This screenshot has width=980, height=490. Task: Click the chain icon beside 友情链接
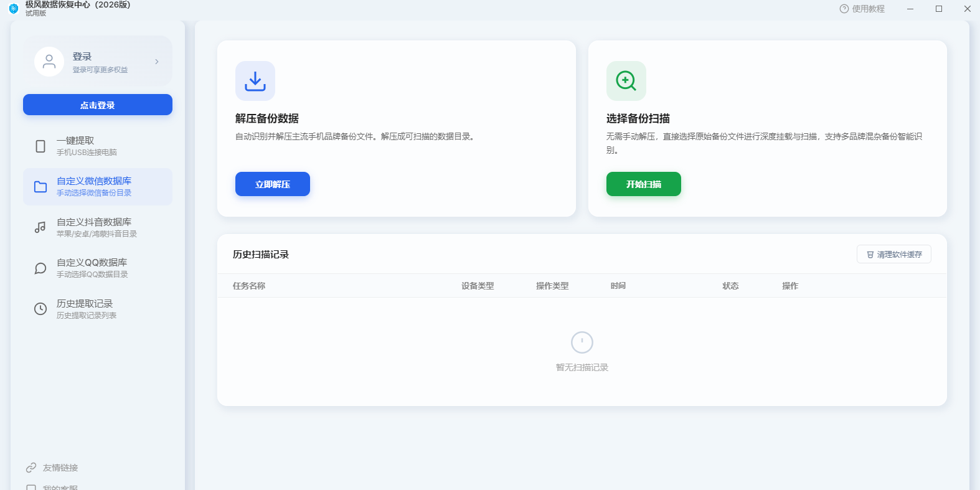click(31, 468)
